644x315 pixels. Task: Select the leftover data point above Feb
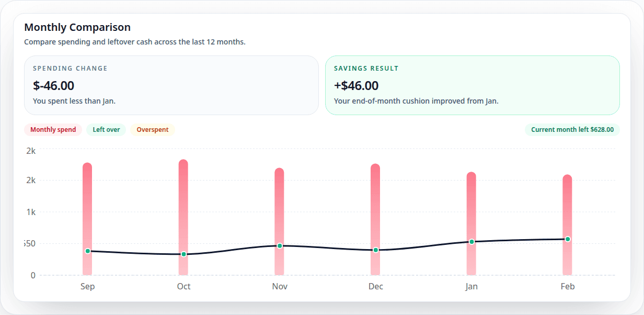[568, 238]
